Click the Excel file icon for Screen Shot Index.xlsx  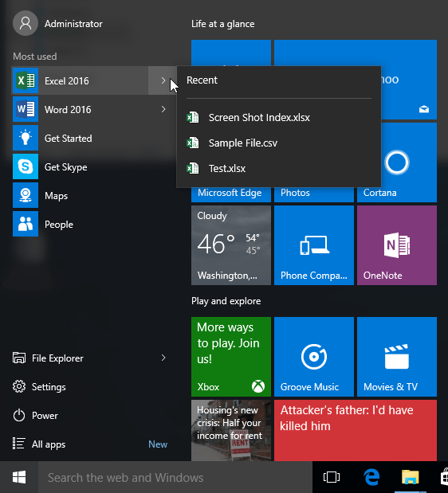point(193,117)
